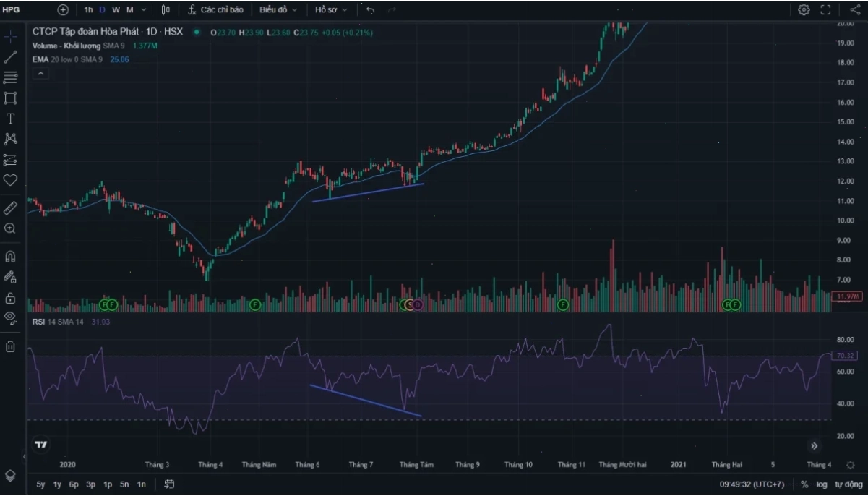868x496 pixels.
Task: Delete all drawings with trash icon
Action: click(x=10, y=346)
